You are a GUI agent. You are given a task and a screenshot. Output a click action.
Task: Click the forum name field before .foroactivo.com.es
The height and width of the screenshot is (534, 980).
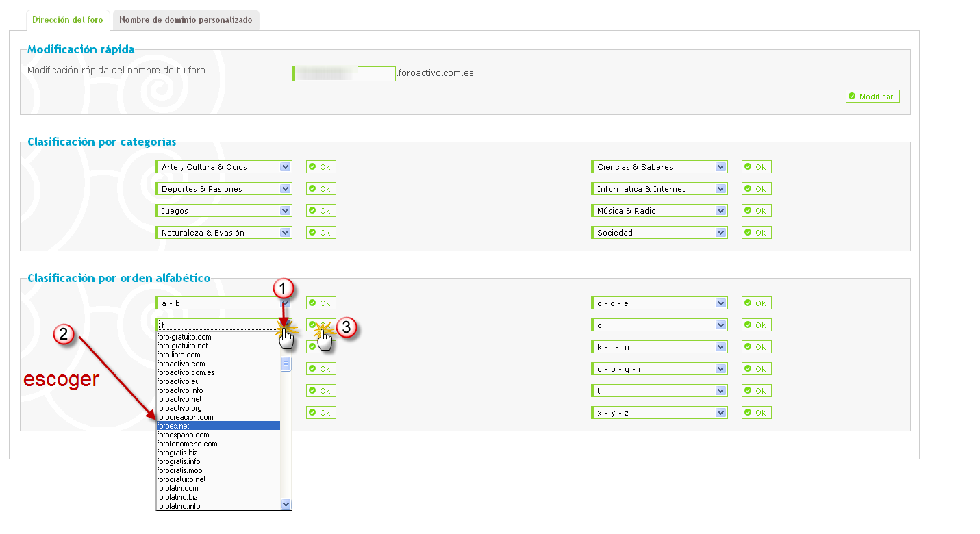point(344,73)
